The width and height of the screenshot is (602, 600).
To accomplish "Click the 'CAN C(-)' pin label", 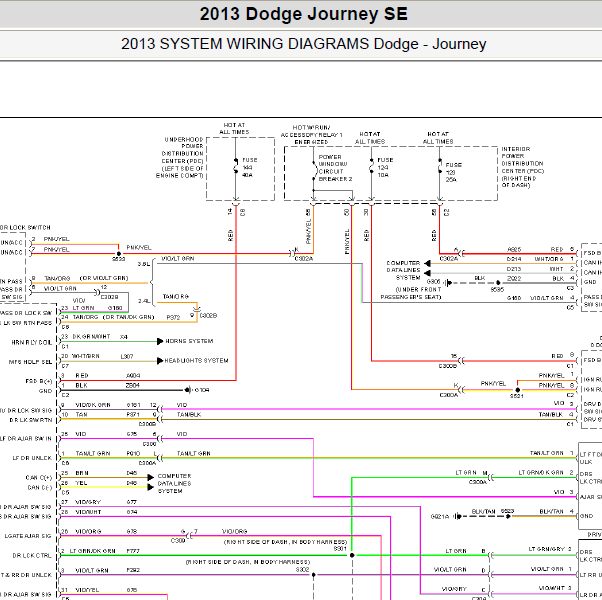I will (40, 488).
